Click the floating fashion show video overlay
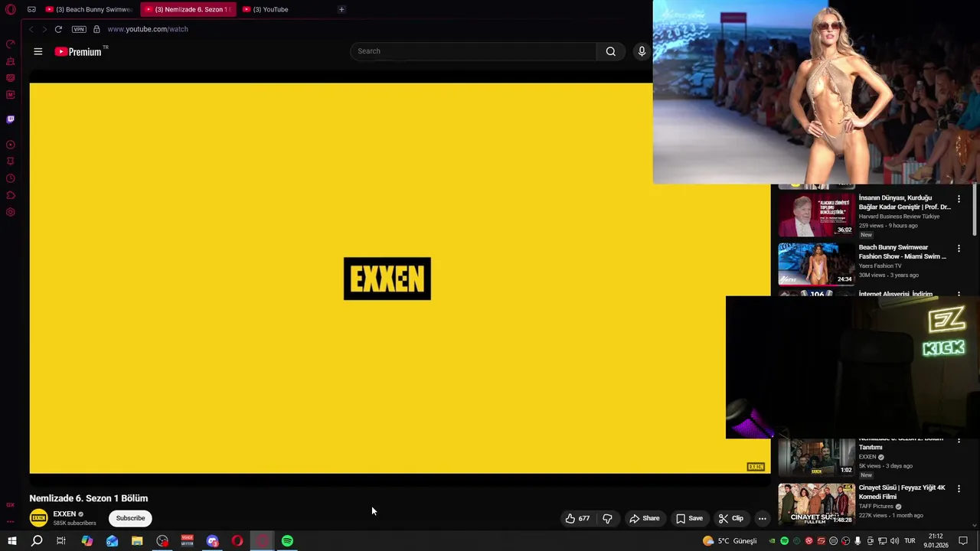The image size is (980, 551). click(x=816, y=92)
